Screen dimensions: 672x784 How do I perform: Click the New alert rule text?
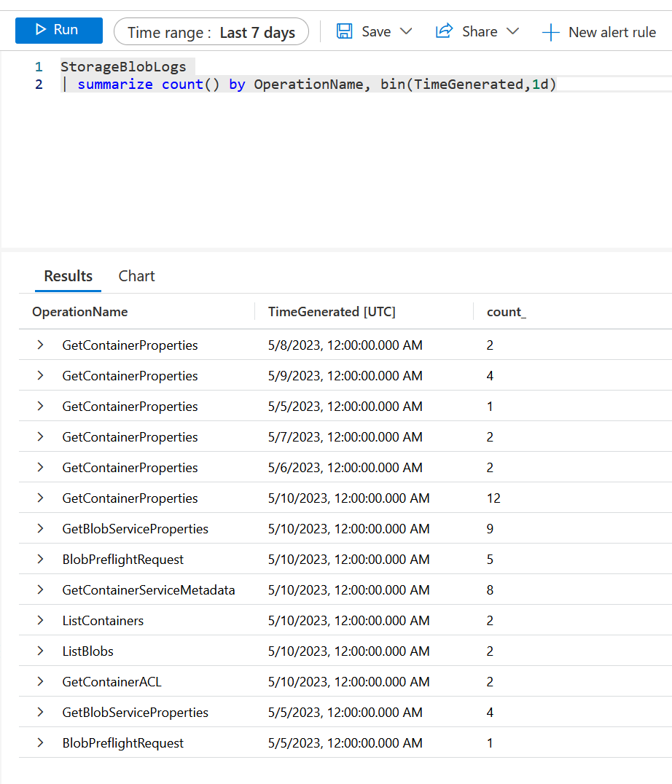(x=612, y=32)
